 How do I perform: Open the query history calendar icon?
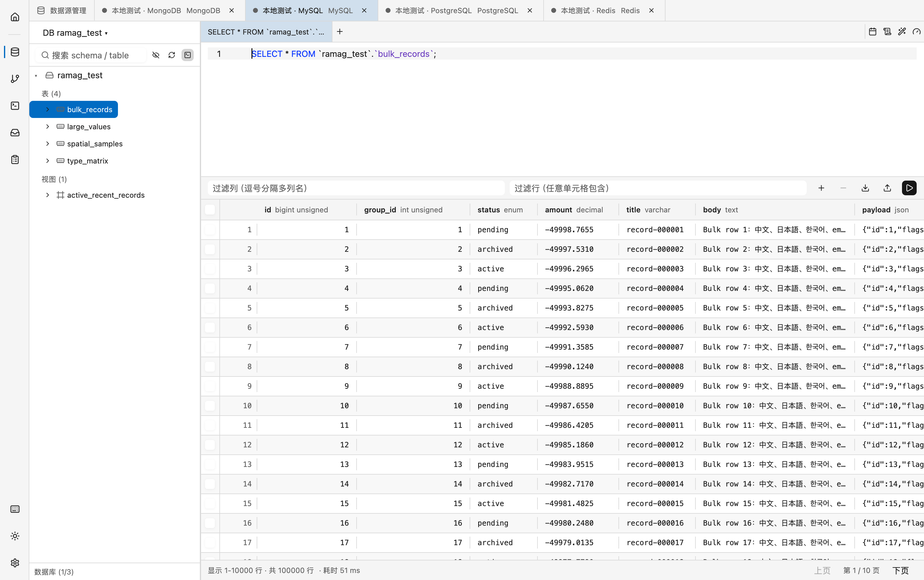tap(873, 32)
